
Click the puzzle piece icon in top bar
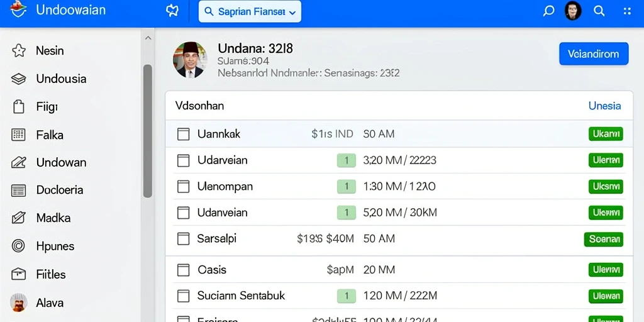[172, 11]
